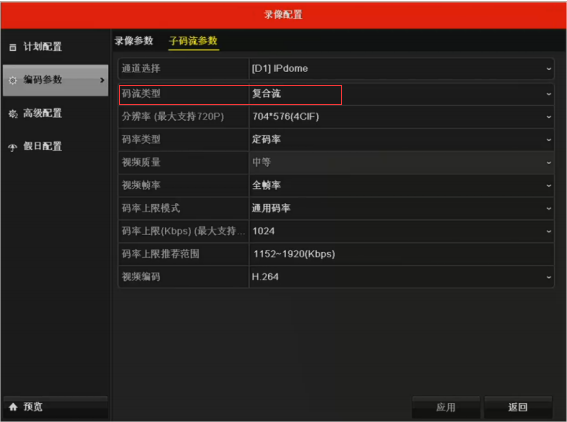
Task: Expand the 视频编码 dropdown showing H.264
Action: tap(401, 277)
